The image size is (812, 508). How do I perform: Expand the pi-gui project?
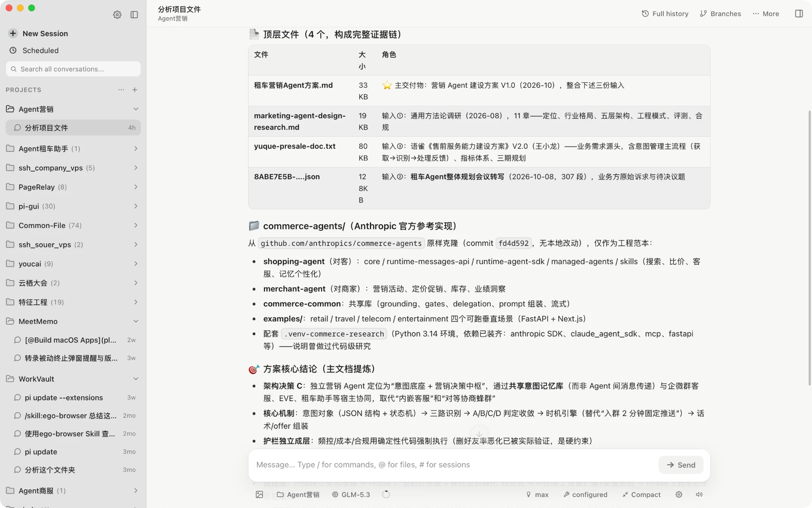click(x=136, y=206)
